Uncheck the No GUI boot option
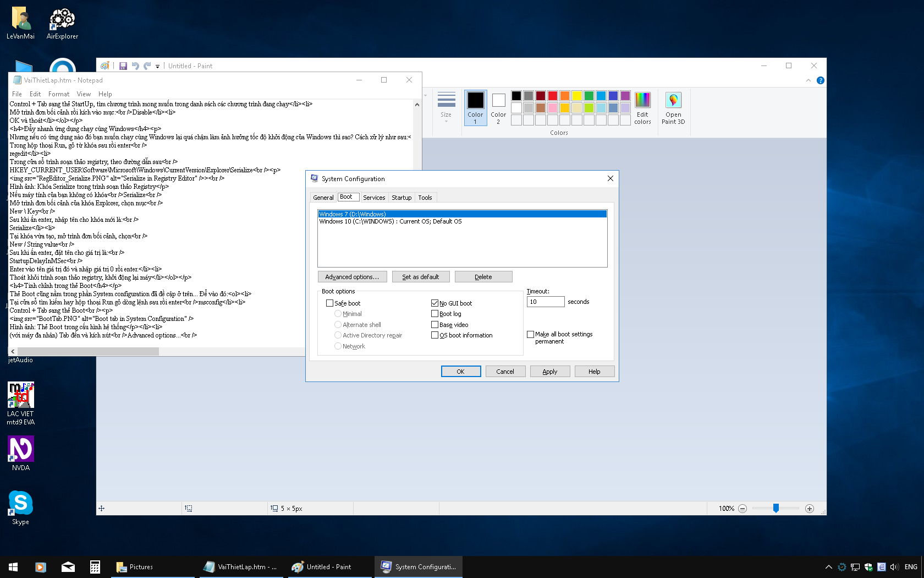 coord(435,303)
